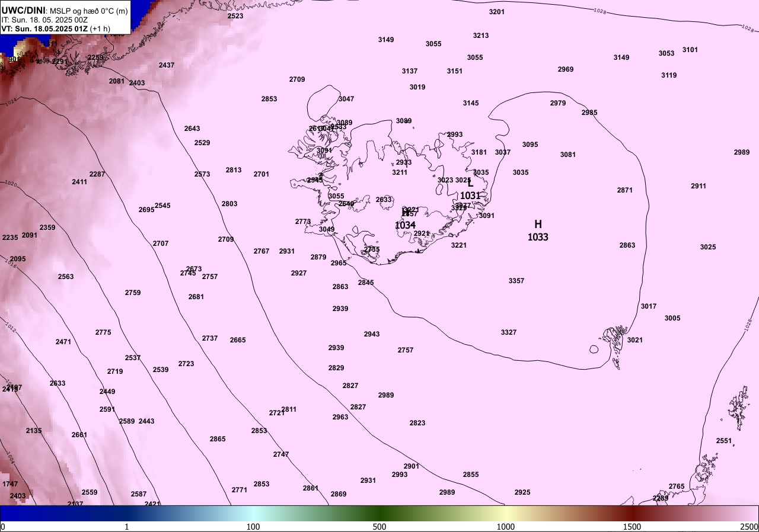
Task: Click the 2701 height value
Action: [x=261, y=174]
